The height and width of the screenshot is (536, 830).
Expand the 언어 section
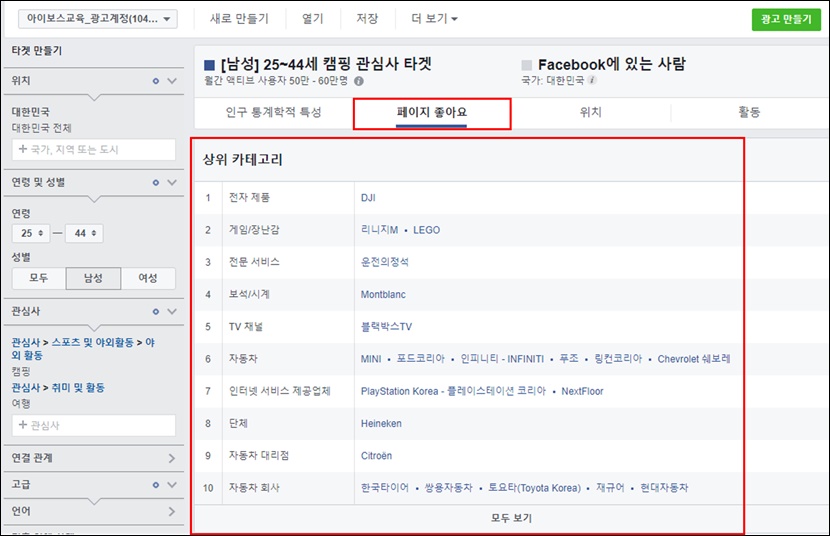pos(172,512)
